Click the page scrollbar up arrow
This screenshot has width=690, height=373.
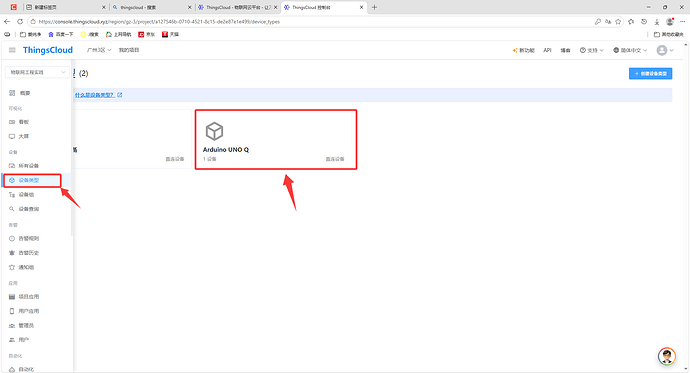686,44
